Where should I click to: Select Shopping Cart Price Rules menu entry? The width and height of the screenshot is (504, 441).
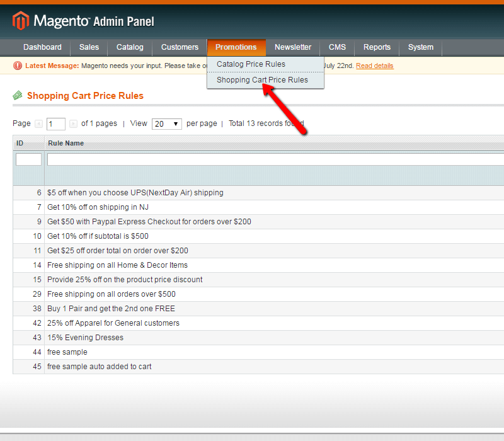(x=262, y=80)
